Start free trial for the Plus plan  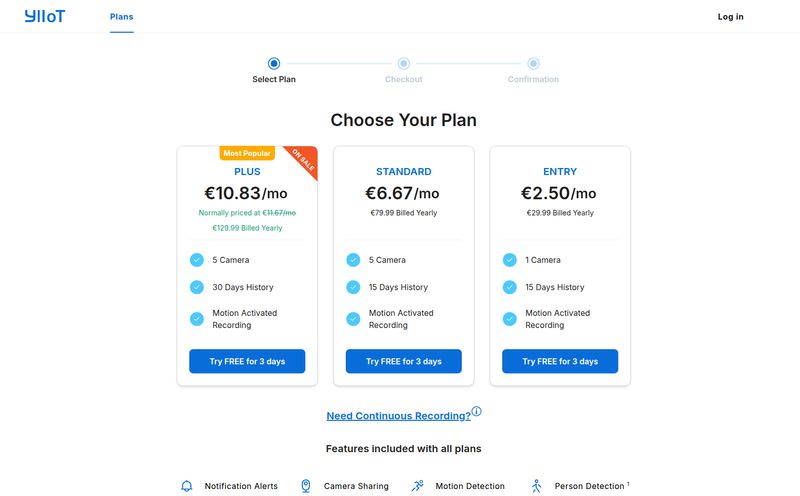tap(247, 361)
